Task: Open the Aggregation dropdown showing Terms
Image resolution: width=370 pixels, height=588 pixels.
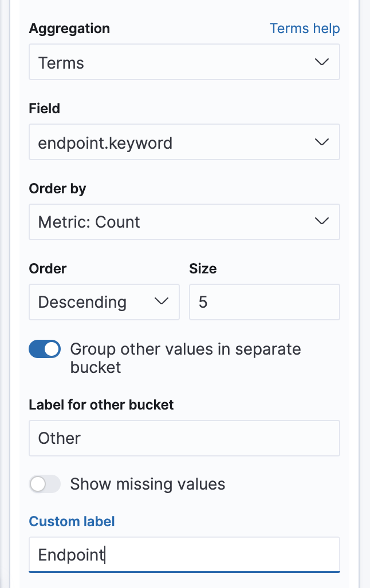Action: (172, 62)
